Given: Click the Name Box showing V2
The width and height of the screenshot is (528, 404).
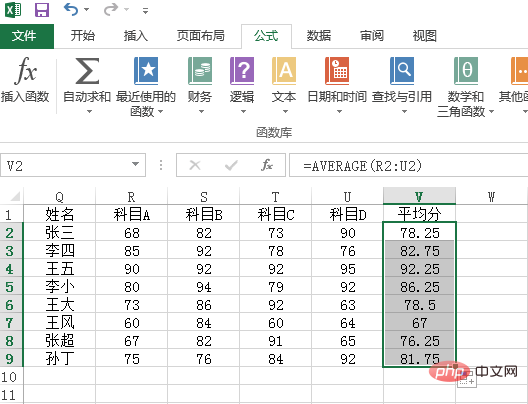Looking at the screenshot, I should pos(72,165).
